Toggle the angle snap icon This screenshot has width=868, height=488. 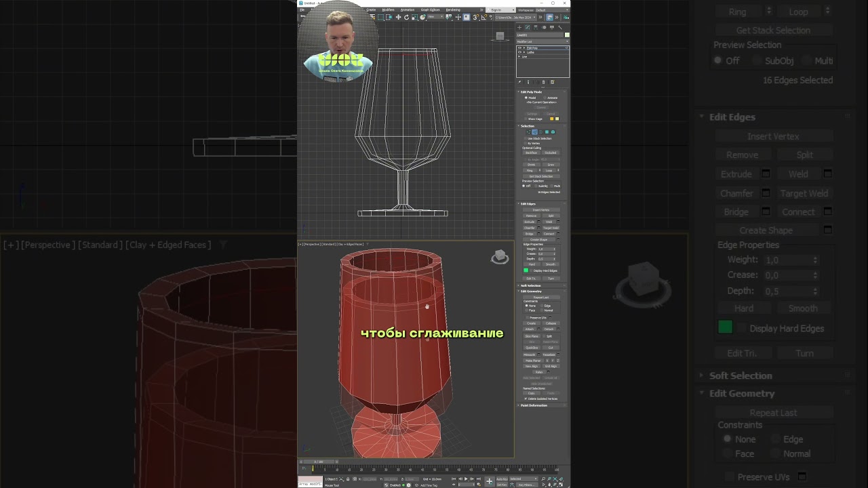click(484, 17)
